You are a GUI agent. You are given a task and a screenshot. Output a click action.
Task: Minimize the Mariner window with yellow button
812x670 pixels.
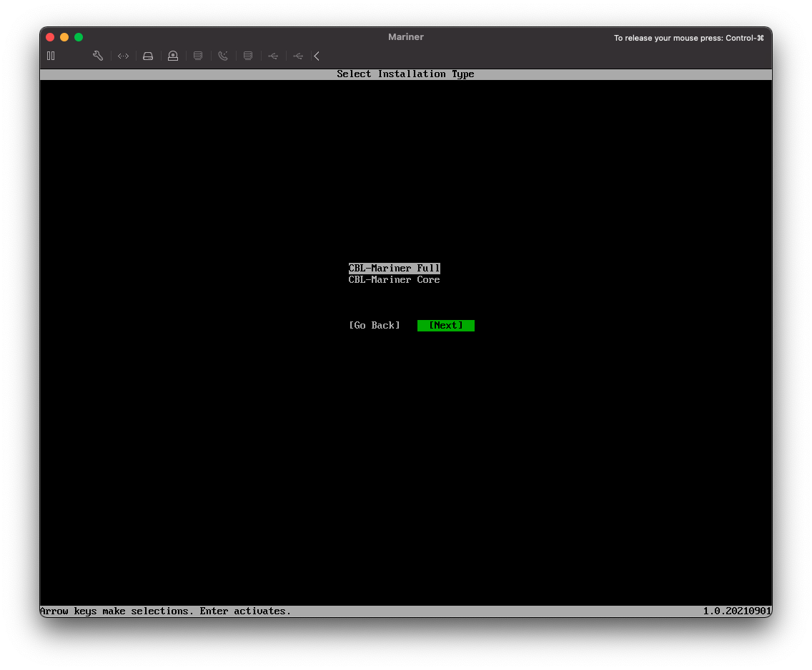click(x=64, y=37)
